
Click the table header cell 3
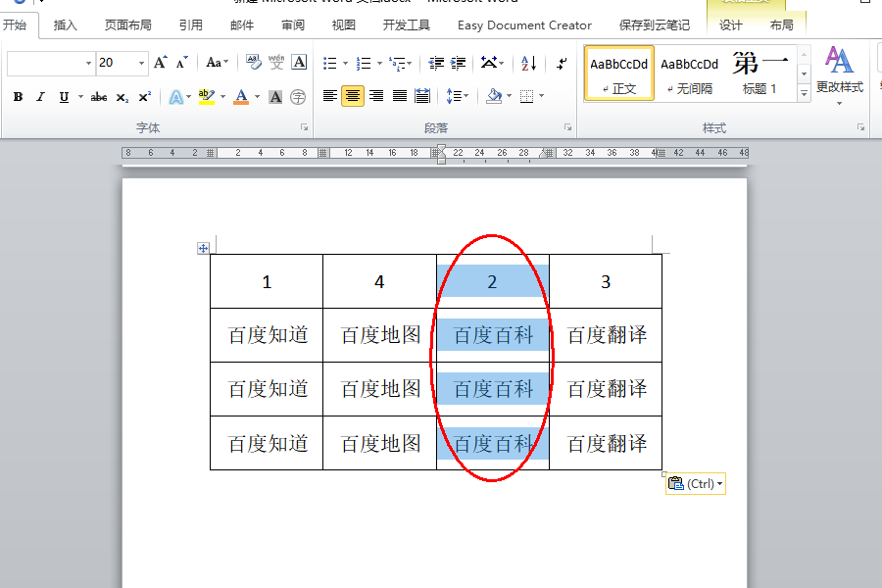click(606, 281)
